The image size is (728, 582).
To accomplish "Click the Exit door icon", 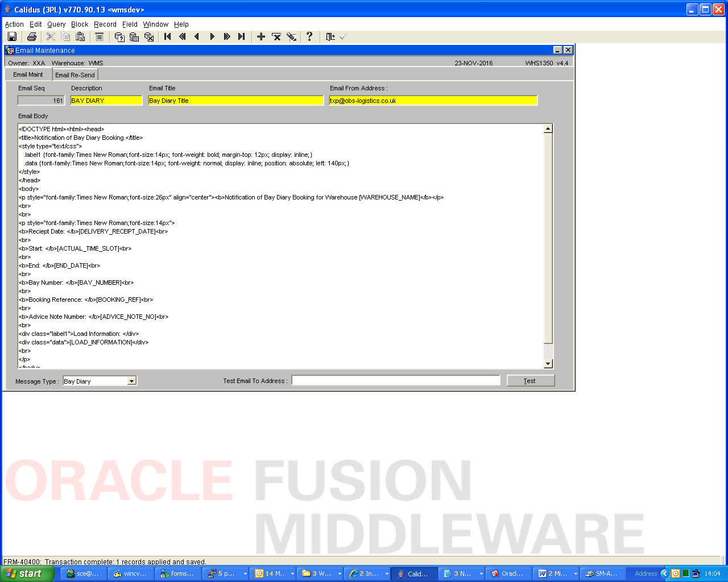I will pyautogui.click(x=330, y=36).
